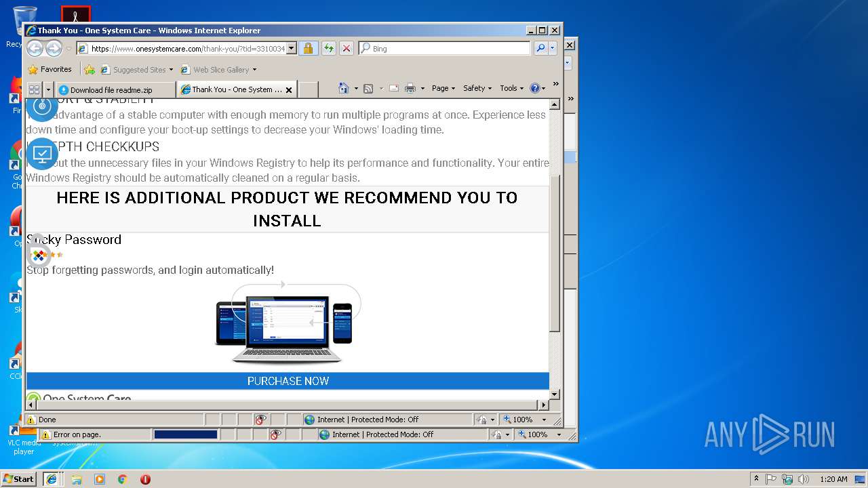The height and width of the screenshot is (488, 868).
Task: Click the magnifier search button
Action: [x=540, y=48]
